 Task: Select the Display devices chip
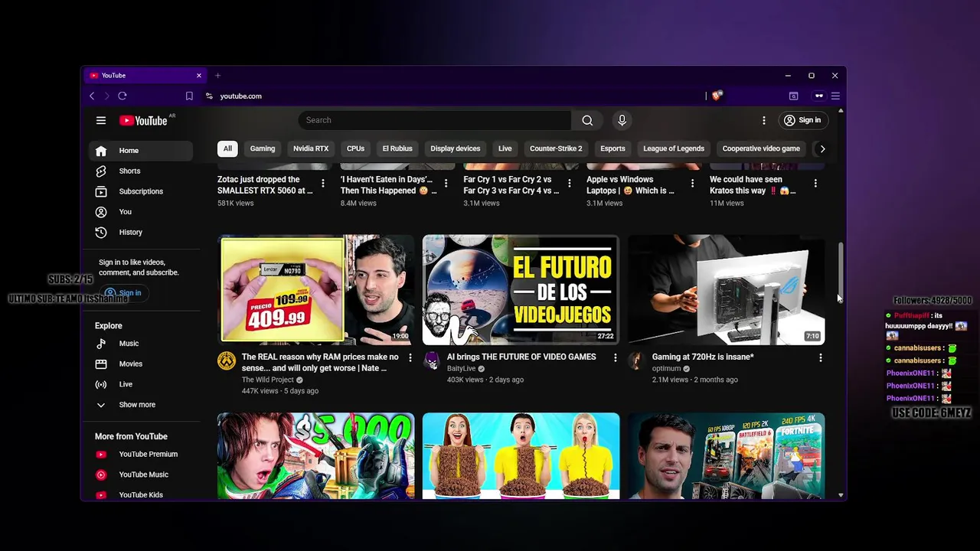456,148
